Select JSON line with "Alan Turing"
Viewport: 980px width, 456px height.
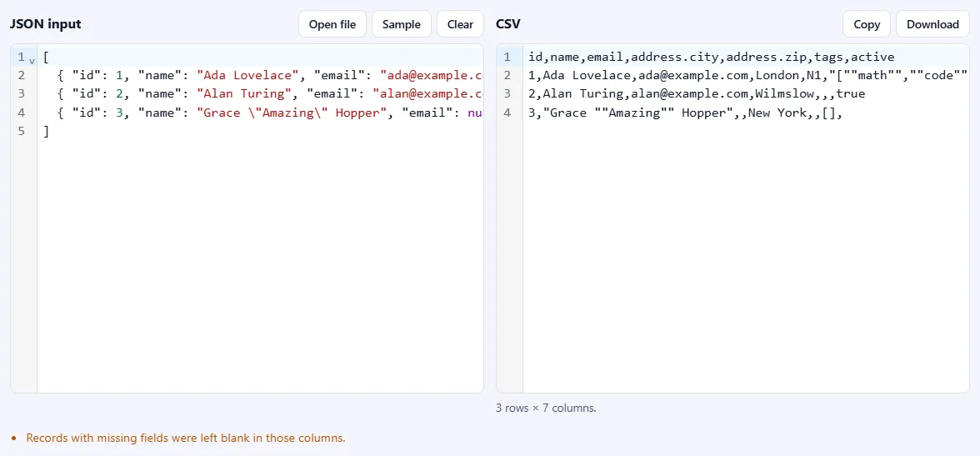pyautogui.click(x=260, y=94)
